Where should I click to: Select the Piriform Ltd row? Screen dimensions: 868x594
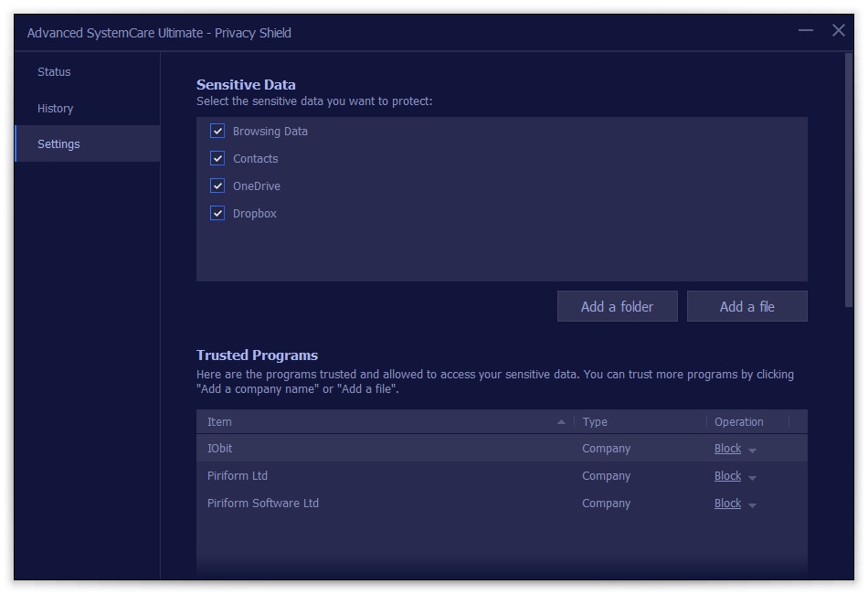coord(502,476)
